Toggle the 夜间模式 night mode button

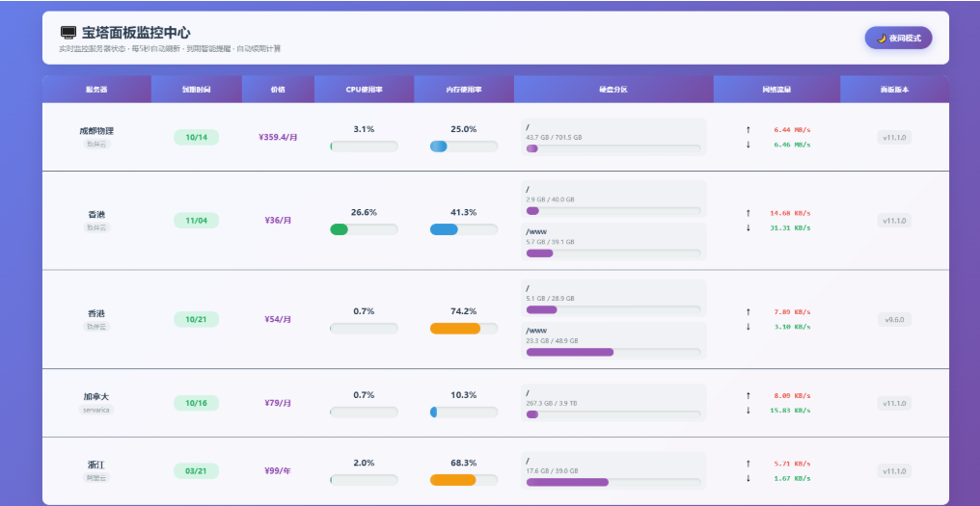(x=898, y=38)
